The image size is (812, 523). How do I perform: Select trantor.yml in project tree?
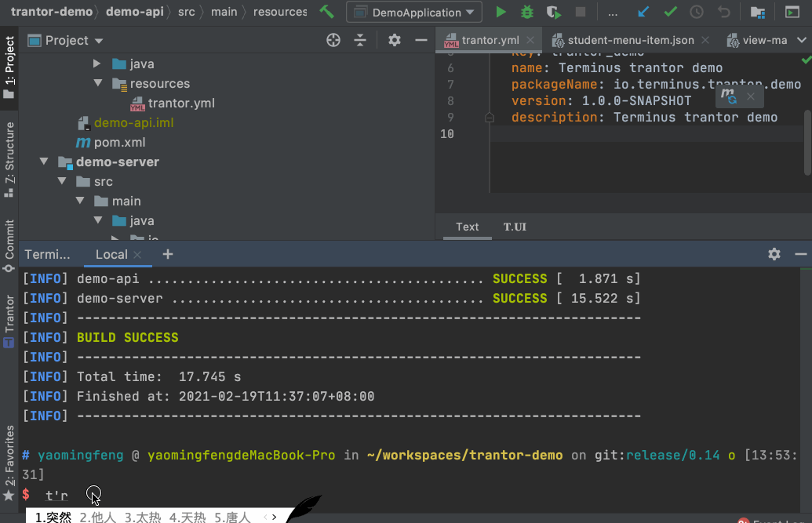click(180, 103)
